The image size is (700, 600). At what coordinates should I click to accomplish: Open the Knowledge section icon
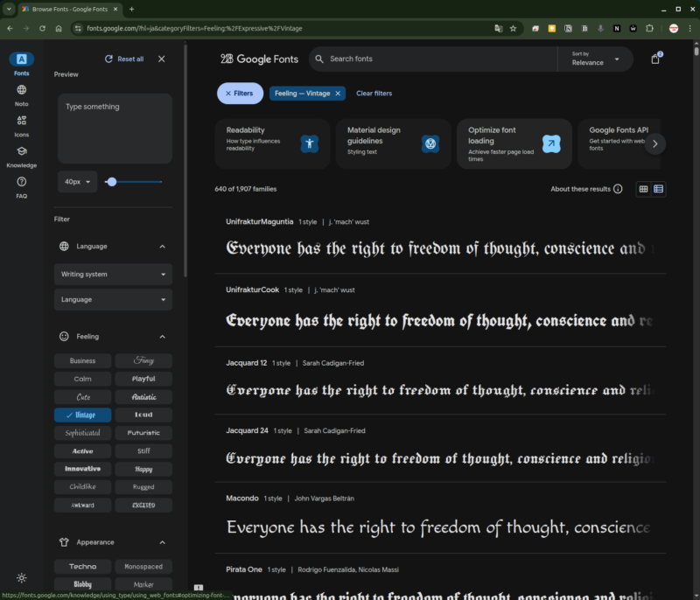coord(21,151)
